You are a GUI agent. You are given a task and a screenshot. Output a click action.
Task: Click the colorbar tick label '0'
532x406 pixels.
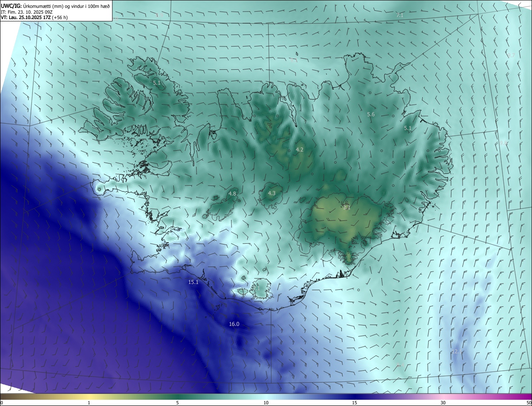click(1, 403)
